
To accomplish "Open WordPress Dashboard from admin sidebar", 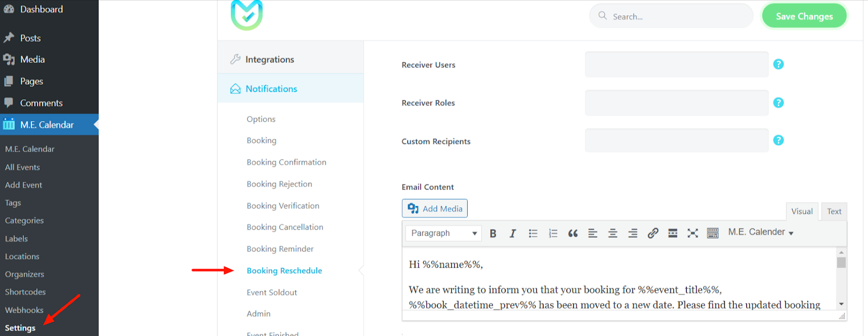I will pyautogui.click(x=49, y=9).
